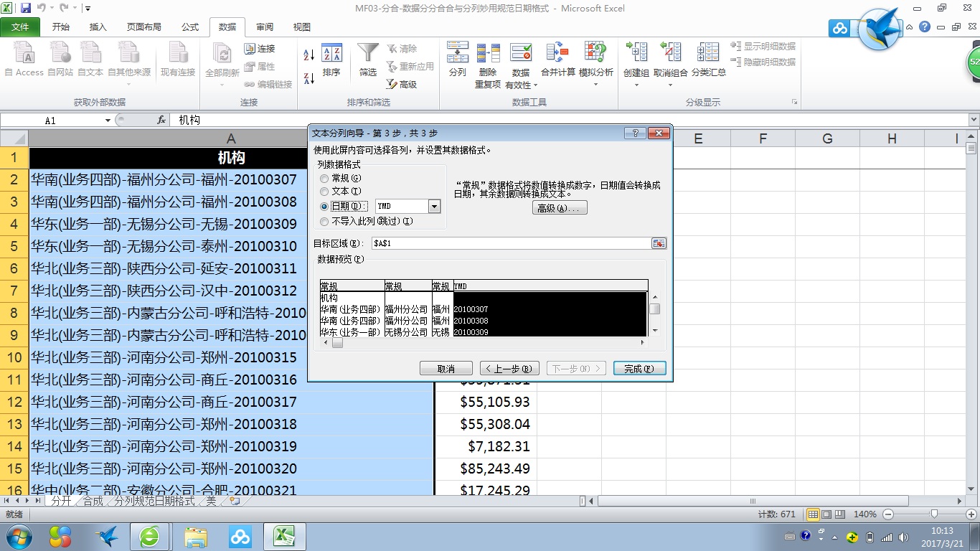Open the YMD date format dropdown
980x551 pixels.
coord(434,207)
